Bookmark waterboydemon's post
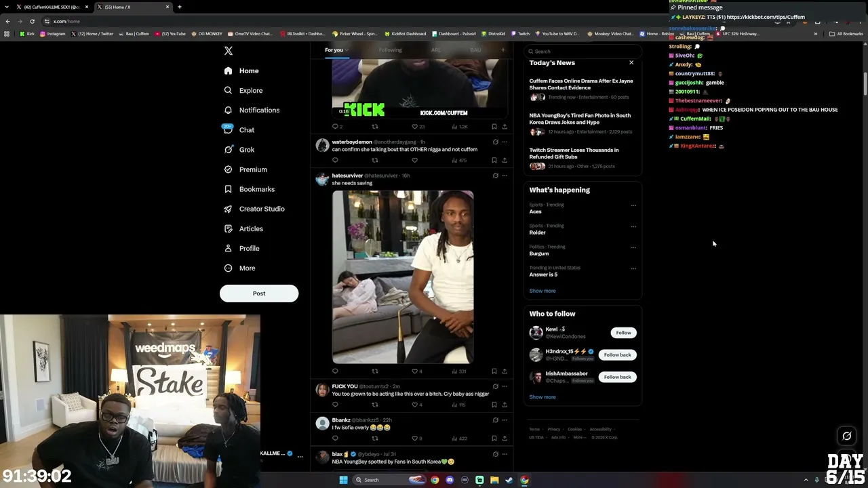This screenshot has height=488, width=868. pyautogui.click(x=494, y=160)
